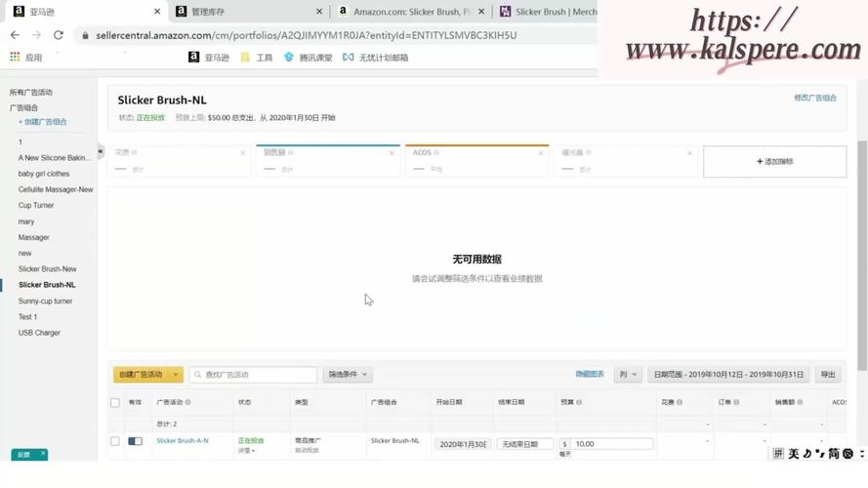This screenshot has width=868, height=488.
Task: Click the browser forward arrow
Action: [36, 35]
